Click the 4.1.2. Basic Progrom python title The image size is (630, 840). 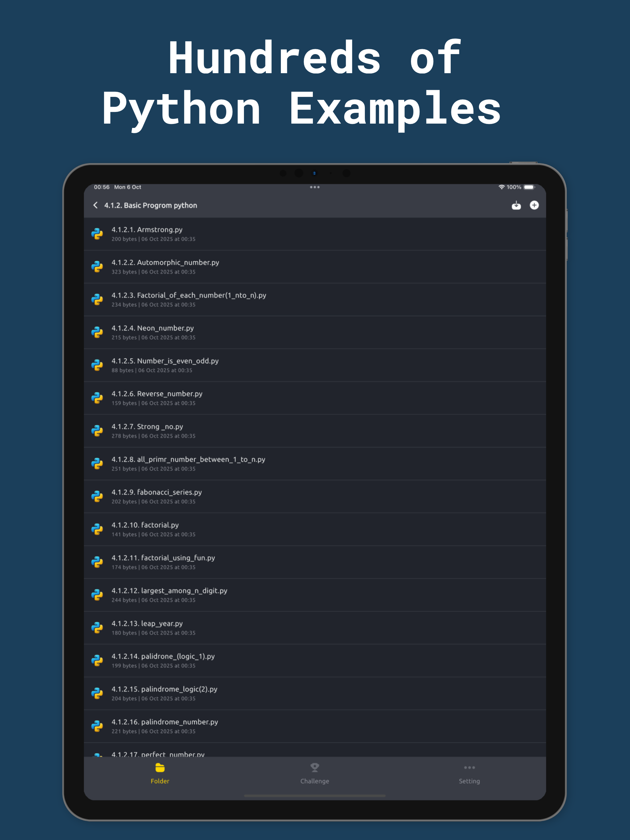(151, 205)
